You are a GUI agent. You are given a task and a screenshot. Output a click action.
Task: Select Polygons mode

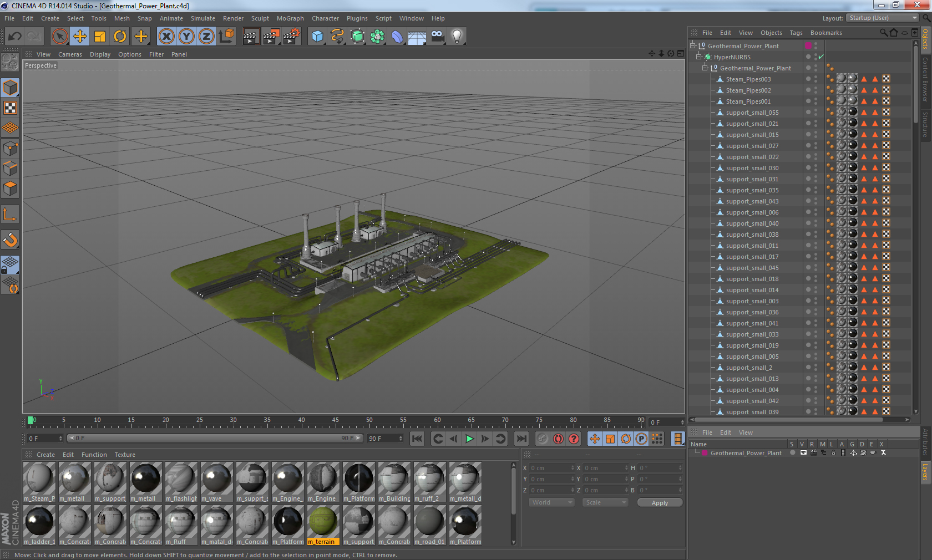point(10,189)
